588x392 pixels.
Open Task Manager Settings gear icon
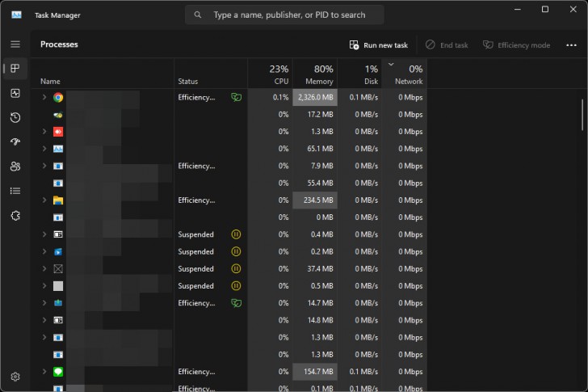point(15,377)
